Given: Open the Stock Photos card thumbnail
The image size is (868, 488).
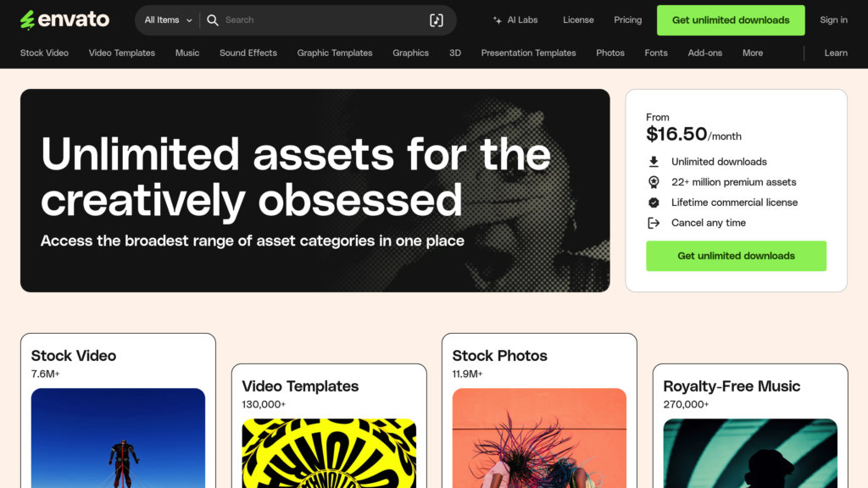Looking at the screenshot, I should [x=539, y=438].
